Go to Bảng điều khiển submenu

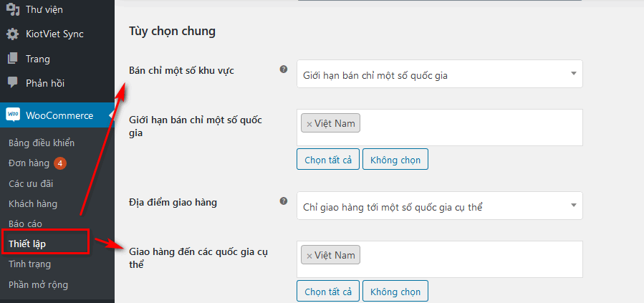[41, 143]
